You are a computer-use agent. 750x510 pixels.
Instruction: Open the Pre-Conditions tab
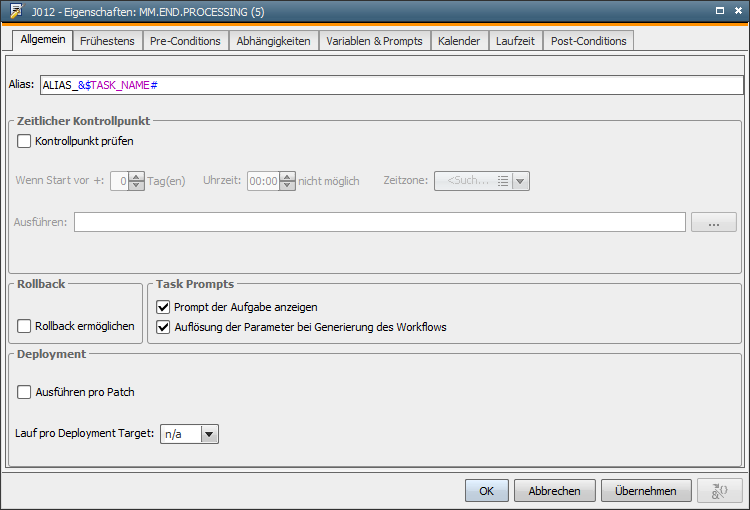(x=185, y=41)
